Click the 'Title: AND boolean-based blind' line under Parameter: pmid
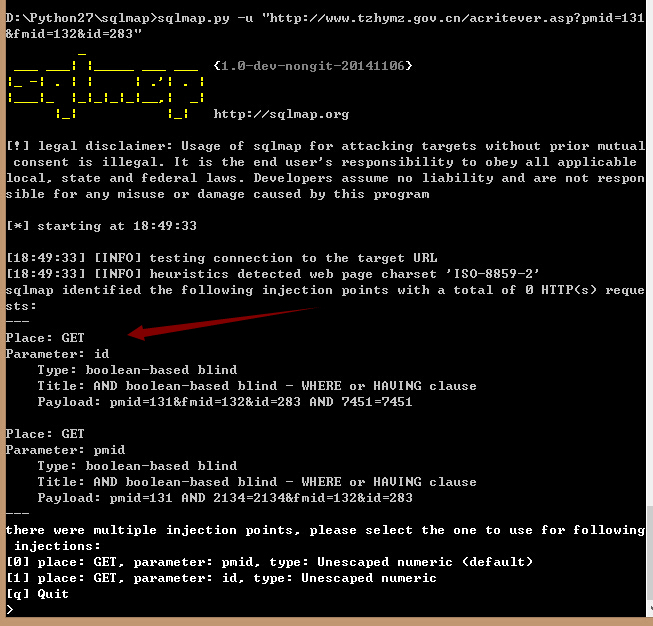 (x=257, y=482)
